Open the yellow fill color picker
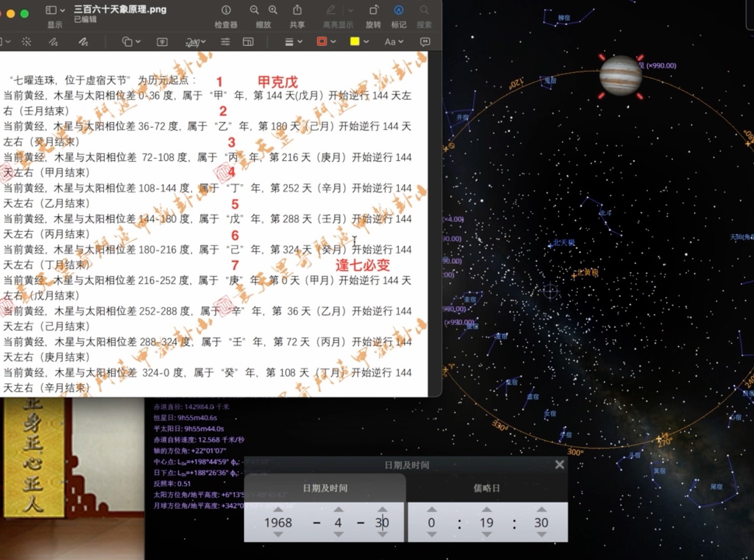Viewport: 754px width, 560px height. pyautogui.click(x=359, y=41)
